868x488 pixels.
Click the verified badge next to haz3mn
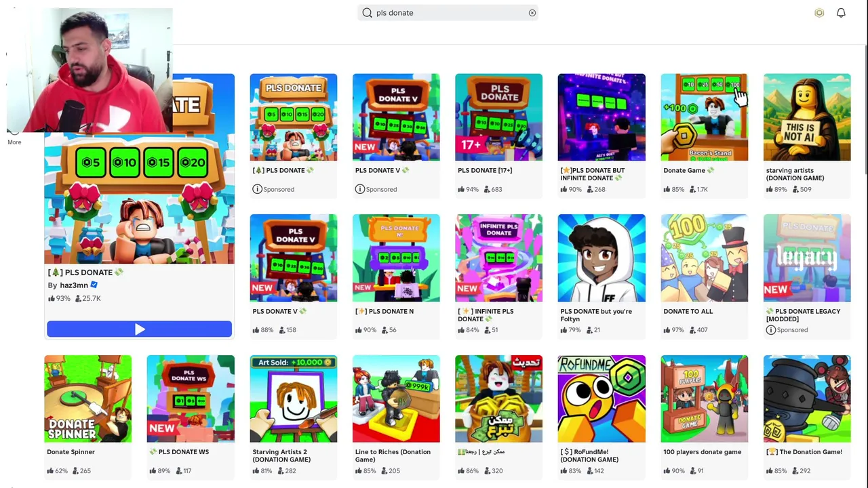click(94, 285)
